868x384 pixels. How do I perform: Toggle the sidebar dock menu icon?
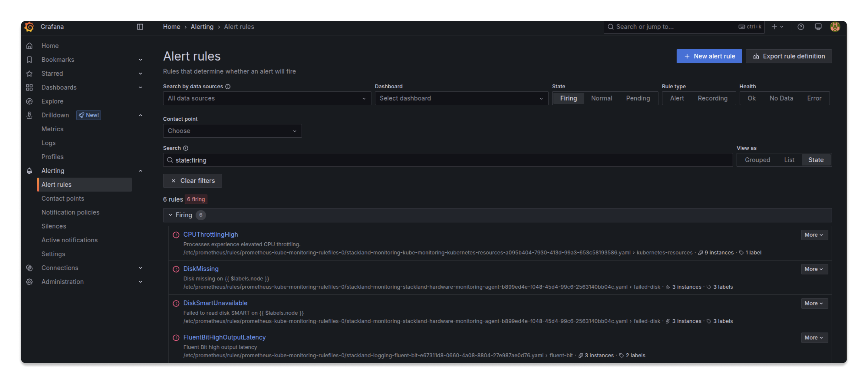(x=140, y=27)
